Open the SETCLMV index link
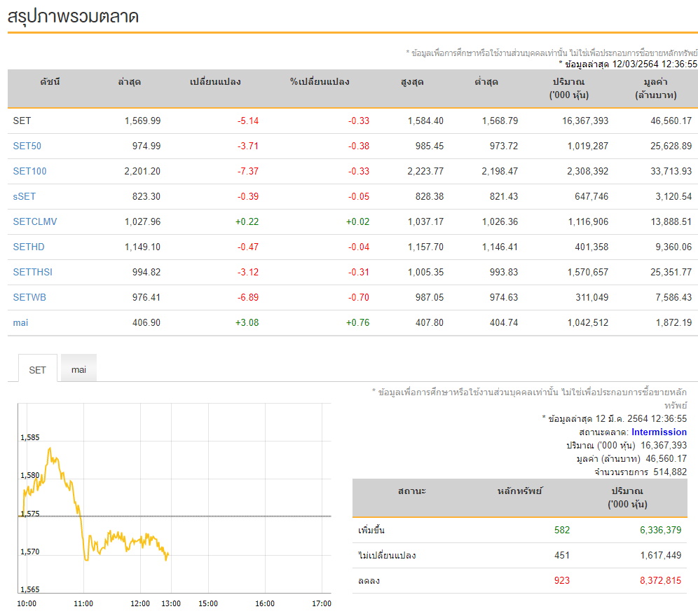 click(35, 221)
